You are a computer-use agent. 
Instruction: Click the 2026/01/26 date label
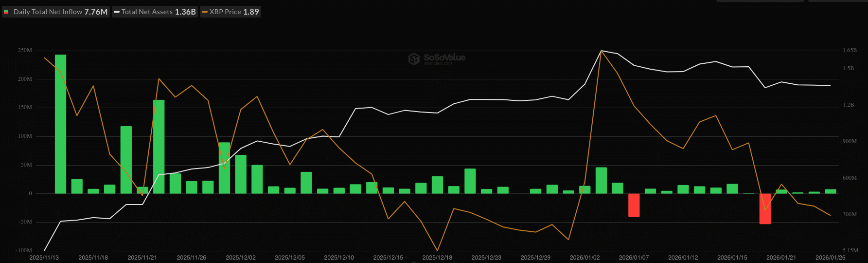pyautogui.click(x=831, y=258)
